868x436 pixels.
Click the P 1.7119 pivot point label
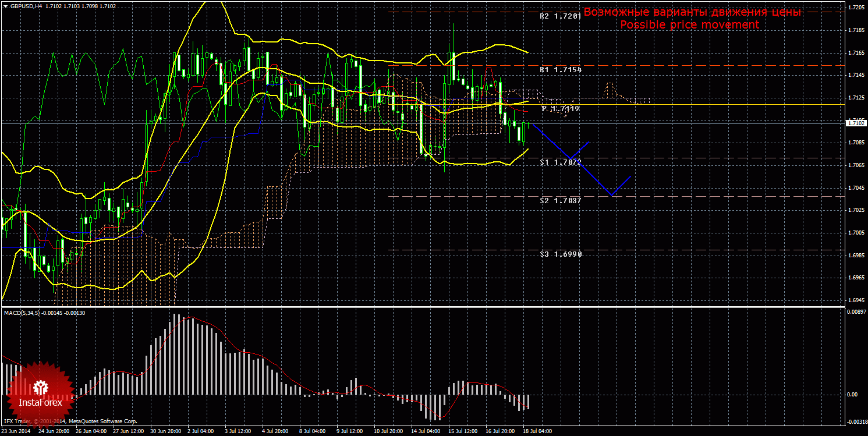click(x=560, y=109)
